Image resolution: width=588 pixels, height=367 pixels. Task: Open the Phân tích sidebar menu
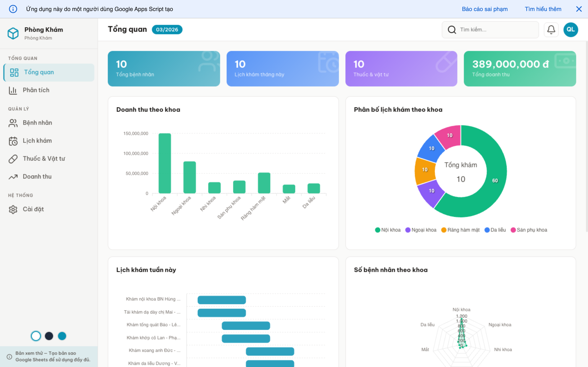(x=36, y=90)
